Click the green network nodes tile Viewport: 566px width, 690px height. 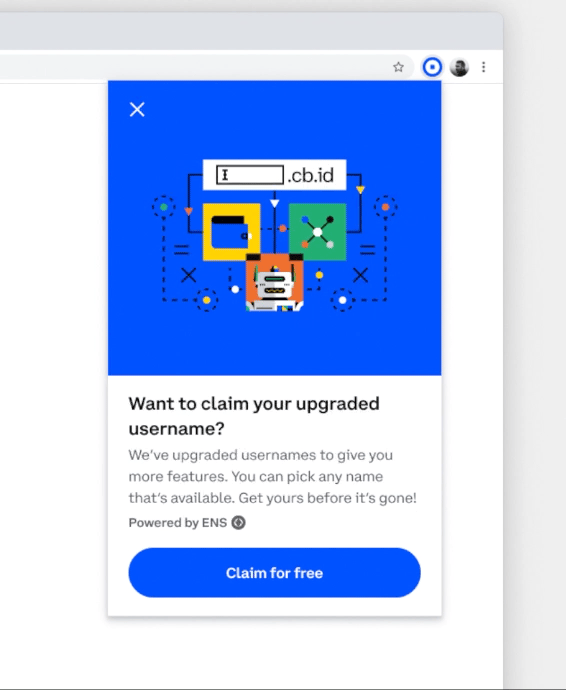click(317, 231)
